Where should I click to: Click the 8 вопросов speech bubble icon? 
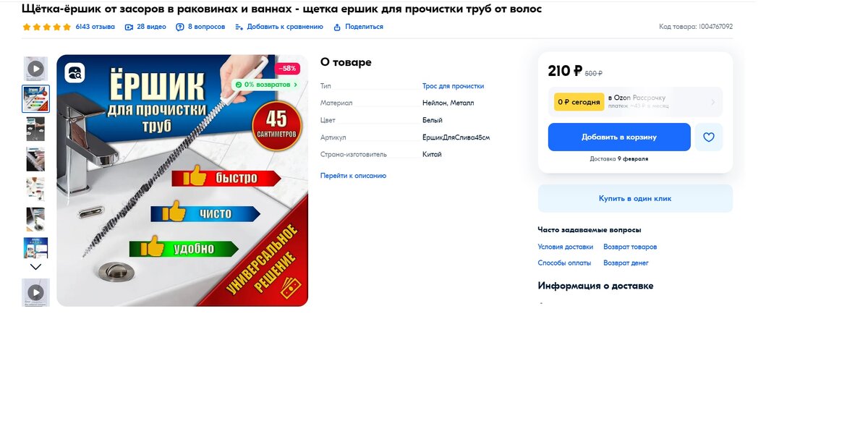pos(179,27)
